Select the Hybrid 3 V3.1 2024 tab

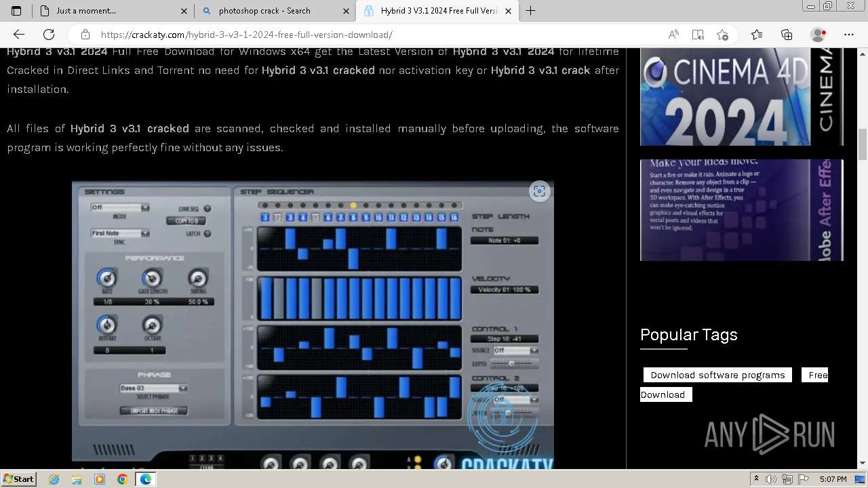coord(437,11)
